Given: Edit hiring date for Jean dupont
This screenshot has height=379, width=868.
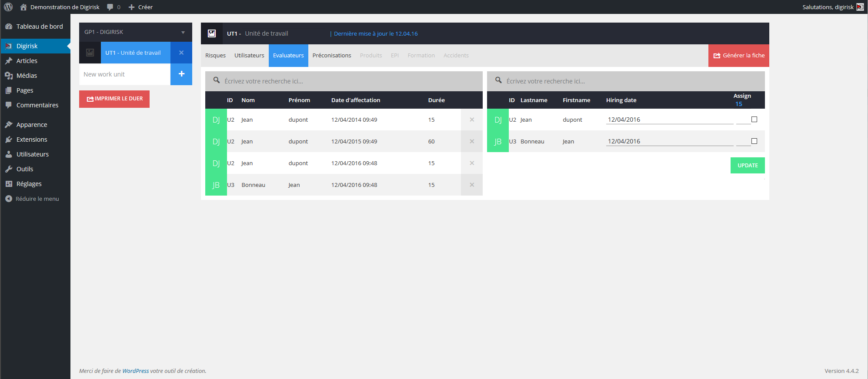Looking at the screenshot, I should 670,120.
